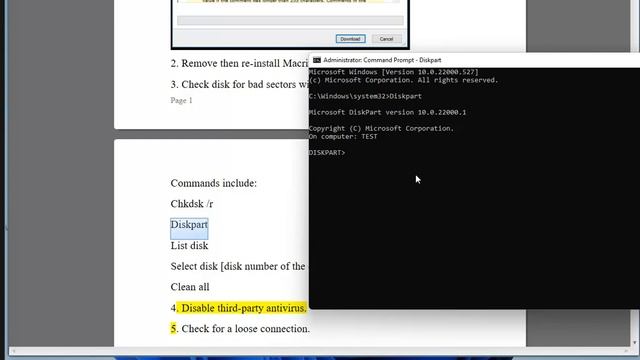640x360 pixels.
Task: Click the vertical scrollbar down arrow
Action: click(635, 343)
